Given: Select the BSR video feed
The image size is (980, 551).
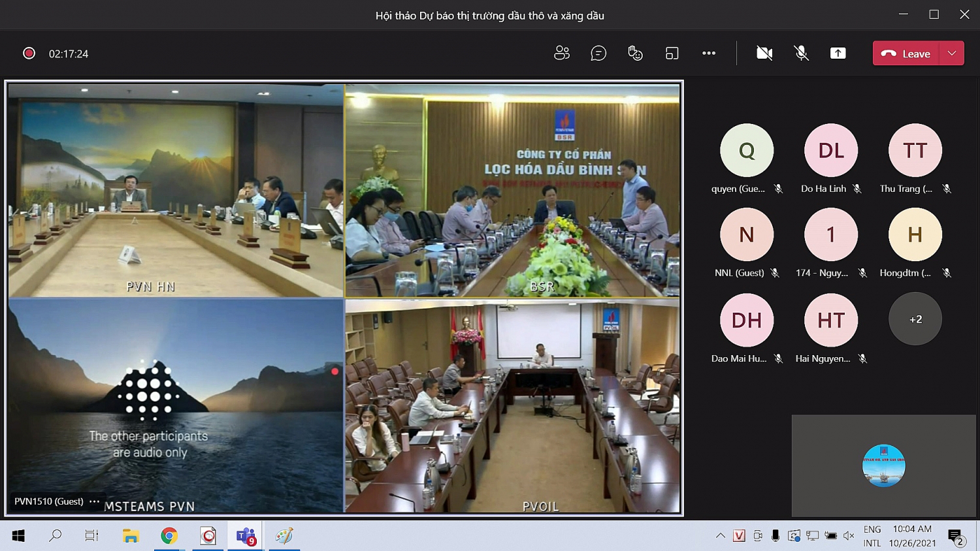Looking at the screenshot, I should [x=512, y=191].
